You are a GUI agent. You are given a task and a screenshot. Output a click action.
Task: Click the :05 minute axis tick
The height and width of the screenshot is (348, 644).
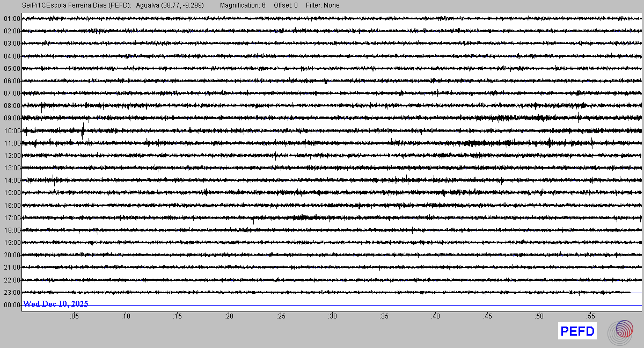(x=74, y=316)
